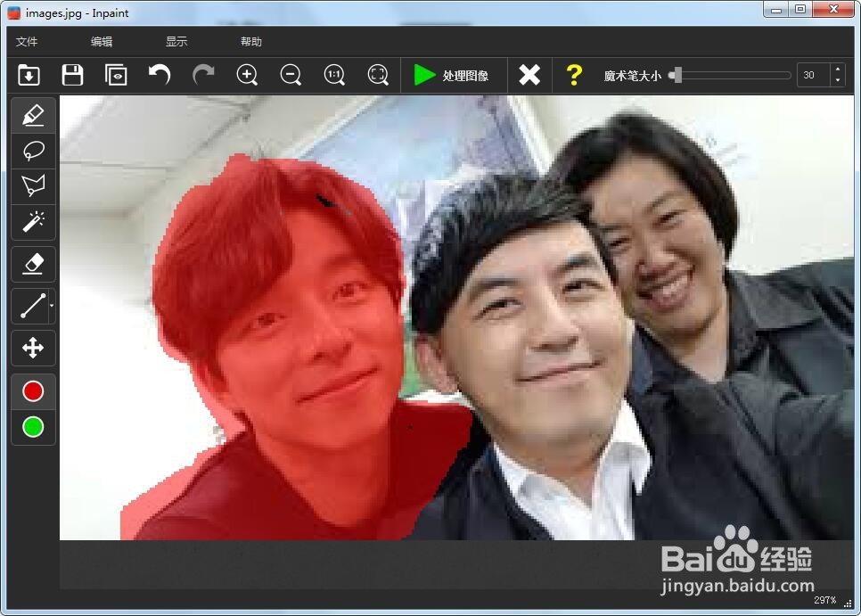Zoom in on the photo
Viewport: 861px width, 616px height.
[247, 75]
